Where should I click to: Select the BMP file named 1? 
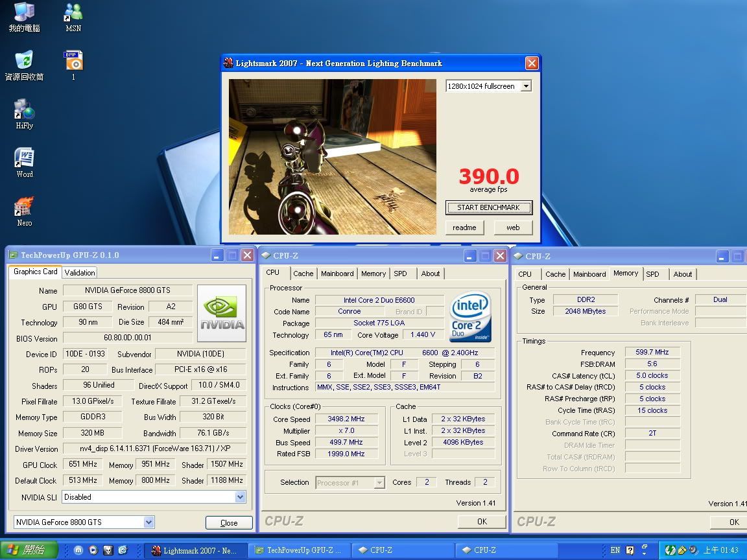pos(73,65)
